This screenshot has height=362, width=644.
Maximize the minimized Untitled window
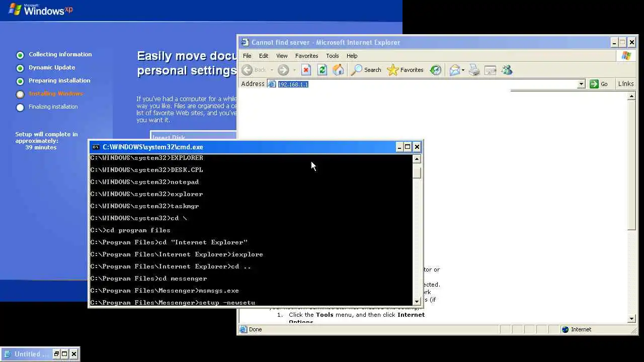[64, 354]
